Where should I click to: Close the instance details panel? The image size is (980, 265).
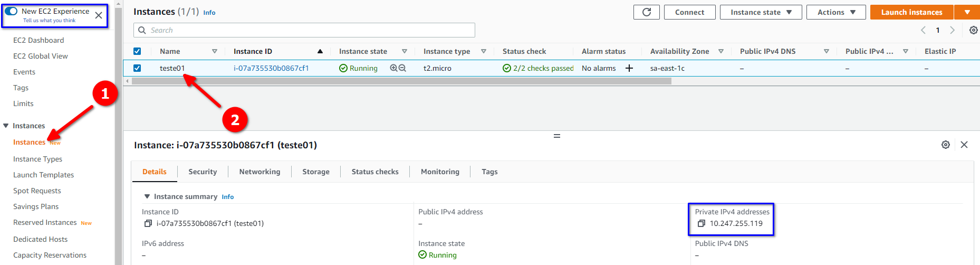point(964,145)
